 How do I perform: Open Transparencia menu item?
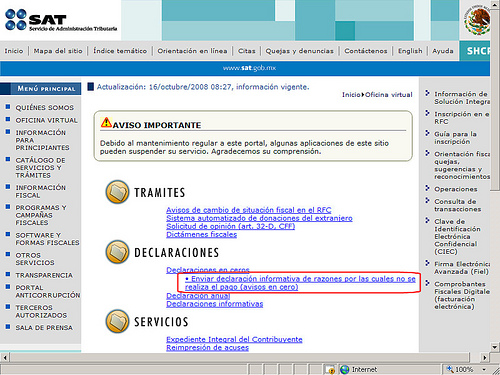click(x=44, y=275)
